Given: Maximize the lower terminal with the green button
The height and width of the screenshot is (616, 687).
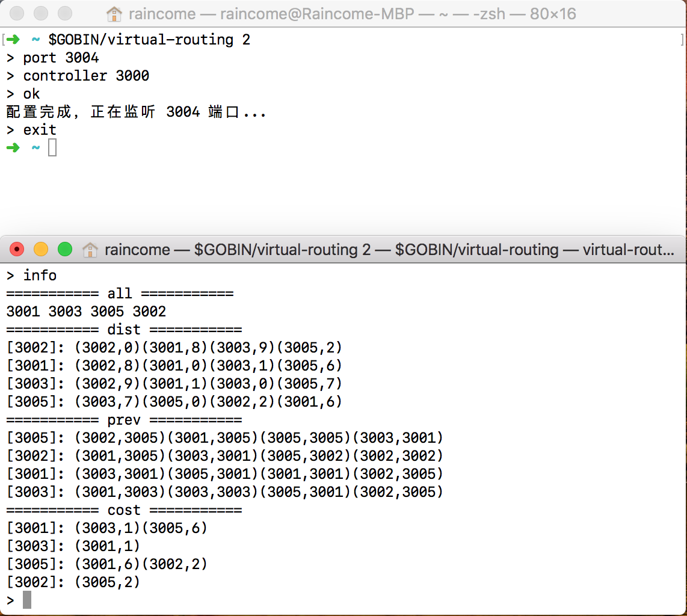Looking at the screenshot, I should coord(65,249).
